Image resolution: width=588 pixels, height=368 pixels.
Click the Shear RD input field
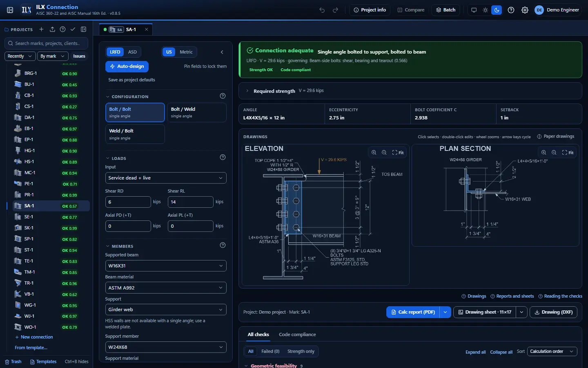(x=128, y=202)
